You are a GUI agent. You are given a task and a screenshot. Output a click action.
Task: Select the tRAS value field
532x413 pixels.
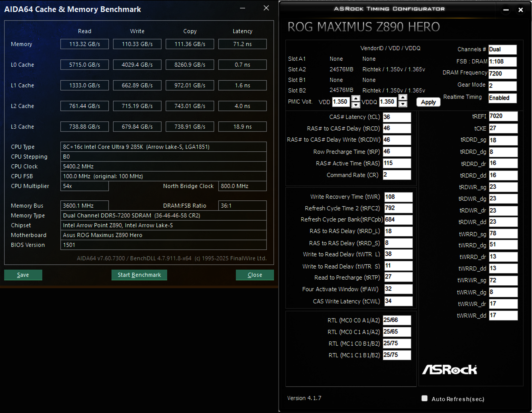(397, 163)
